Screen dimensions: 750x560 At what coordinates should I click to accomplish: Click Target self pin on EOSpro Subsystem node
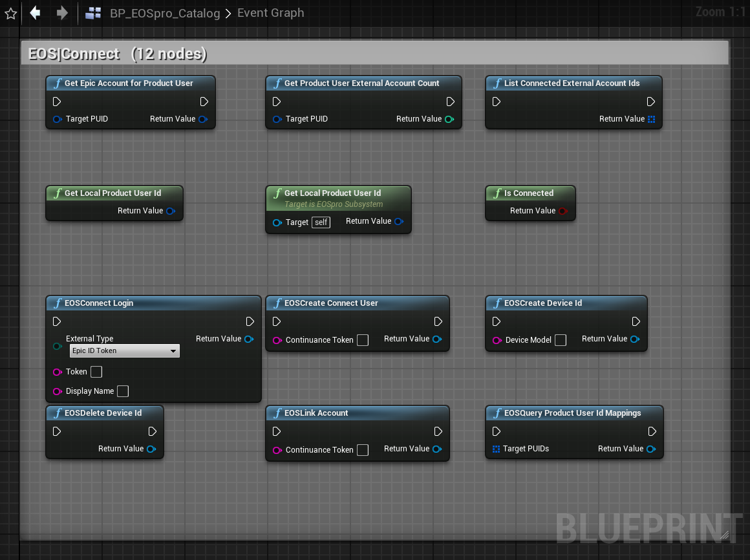(x=277, y=222)
